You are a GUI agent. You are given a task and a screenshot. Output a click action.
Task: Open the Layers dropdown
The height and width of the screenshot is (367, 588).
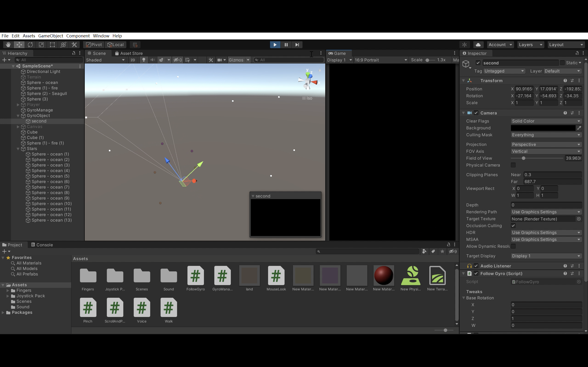pyautogui.click(x=530, y=45)
